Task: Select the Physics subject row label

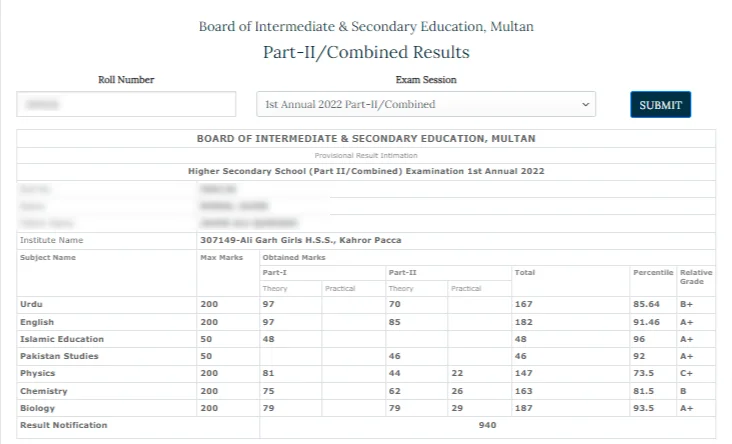Action: [x=38, y=373]
